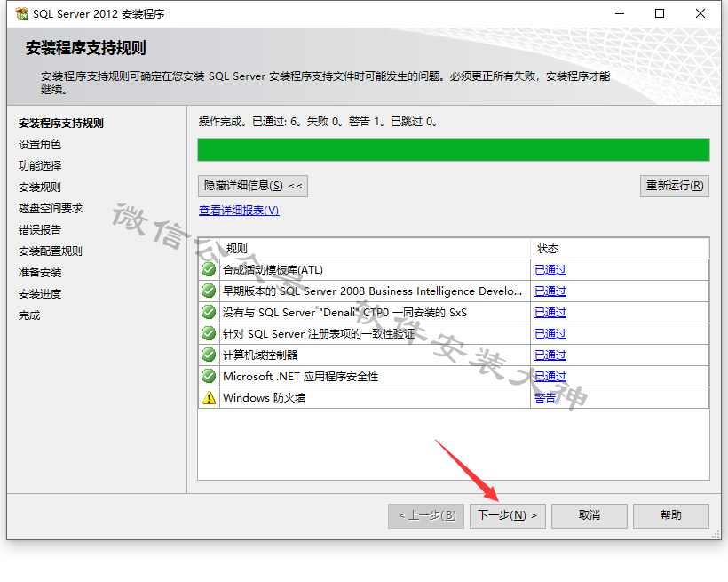The height and width of the screenshot is (582, 728).
Task: Open 已通过 link for Denali CTP0 SxS row
Action: pos(550,313)
